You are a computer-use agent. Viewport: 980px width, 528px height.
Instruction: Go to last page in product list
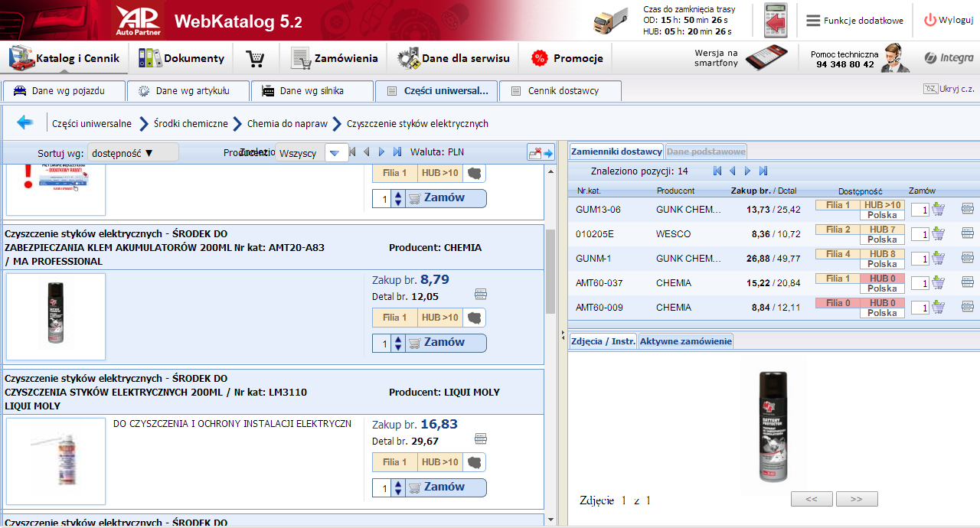coord(397,152)
